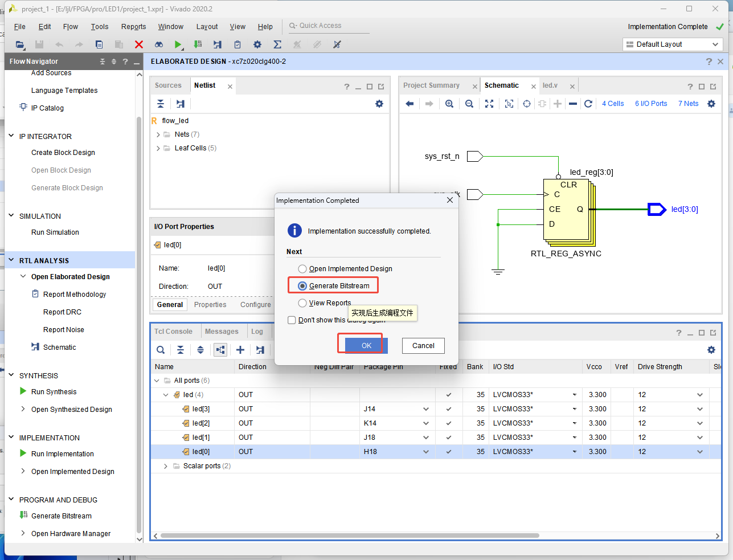733x560 pixels.
Task: Click the red X delete toolbar icon
Action: (x=139, y=44)
